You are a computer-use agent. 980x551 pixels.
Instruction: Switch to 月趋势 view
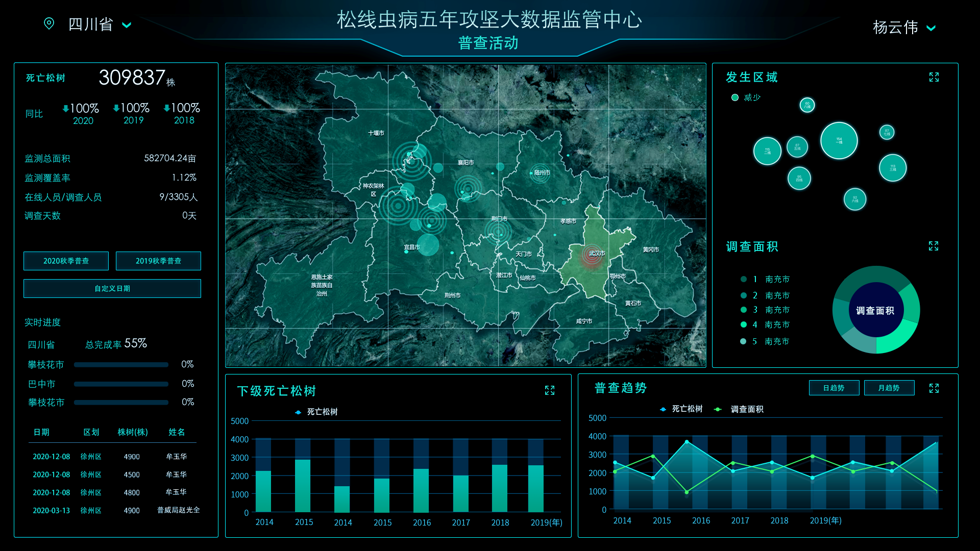tap(889, 388)
